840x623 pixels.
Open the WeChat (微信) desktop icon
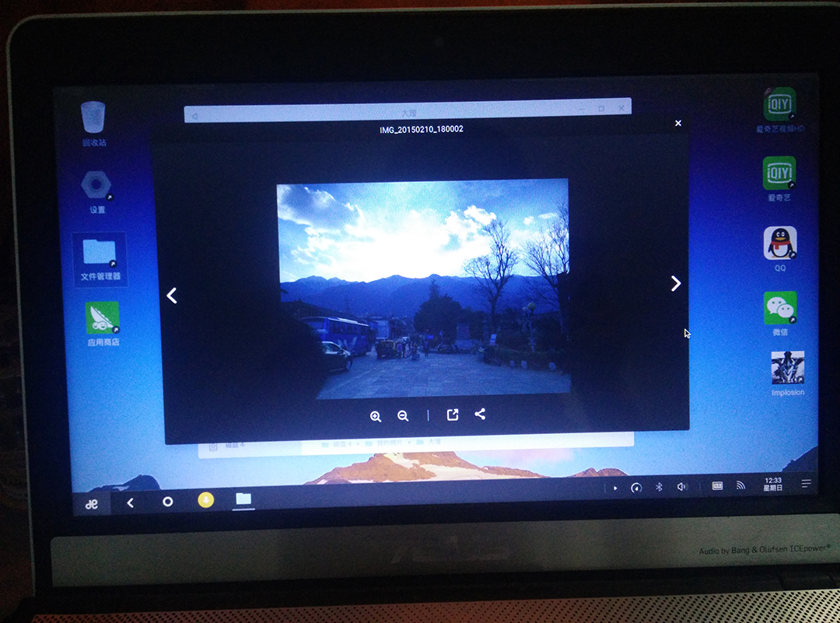pyautogui.click(x=780, y=313)
